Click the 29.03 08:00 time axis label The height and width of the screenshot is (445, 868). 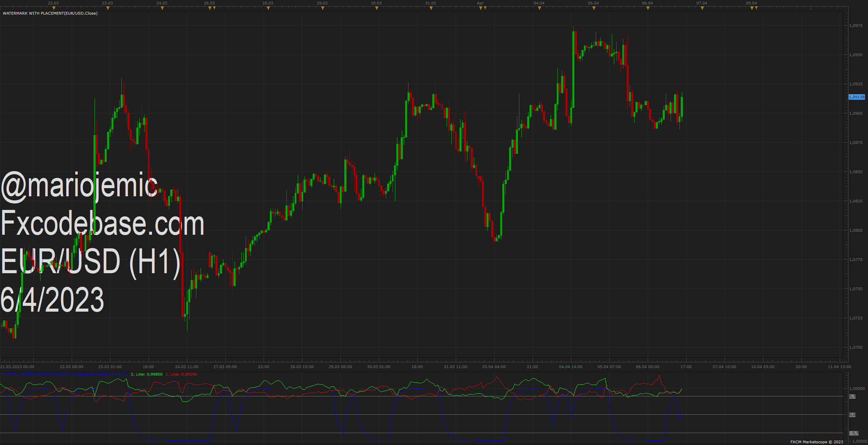340,367
